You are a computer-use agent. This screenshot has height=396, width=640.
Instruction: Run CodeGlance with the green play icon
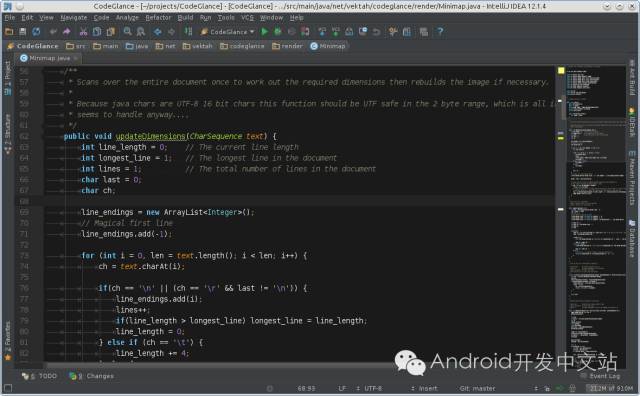coord(264,31)
